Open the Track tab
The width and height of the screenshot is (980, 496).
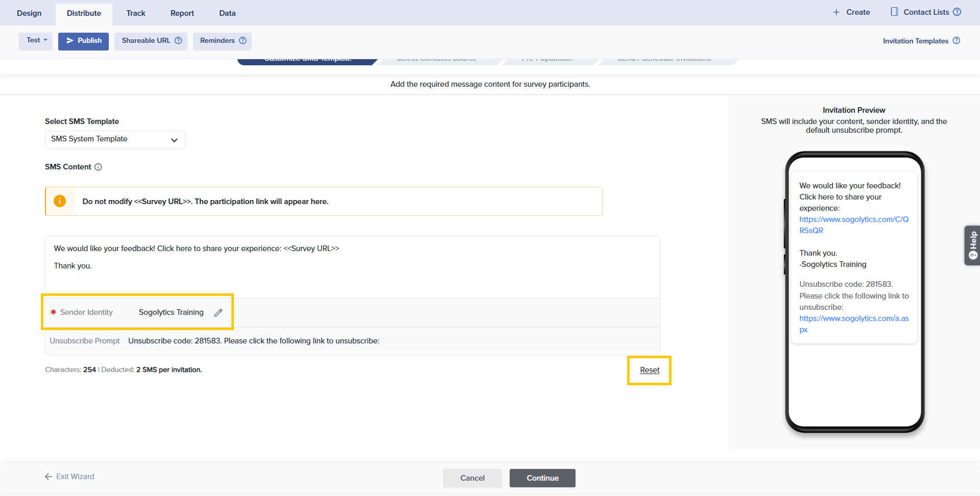(x=136, y=13)
